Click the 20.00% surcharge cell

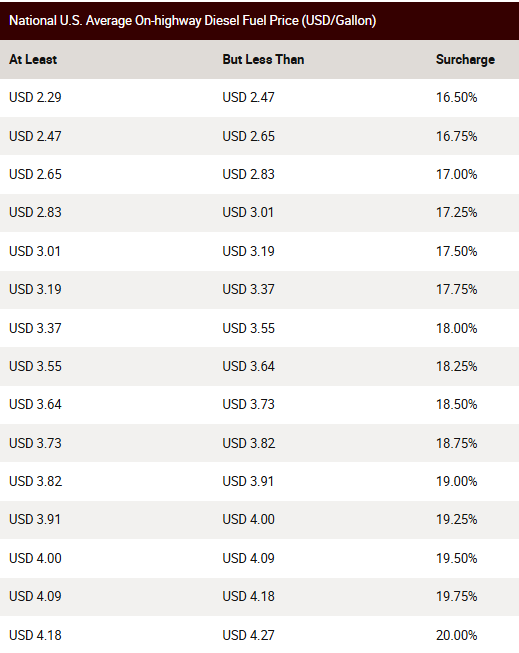tap(457, 636)
